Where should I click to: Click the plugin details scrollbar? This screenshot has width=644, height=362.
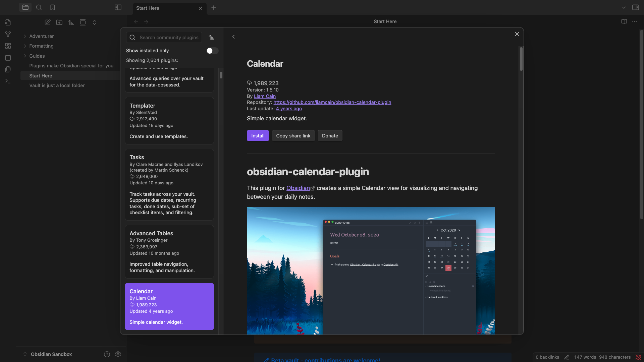521,59
